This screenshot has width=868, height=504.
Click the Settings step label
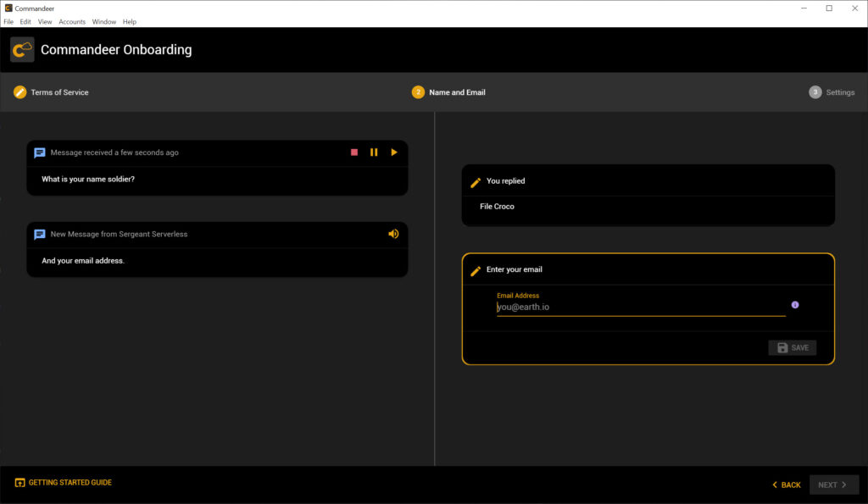(840, 92)
